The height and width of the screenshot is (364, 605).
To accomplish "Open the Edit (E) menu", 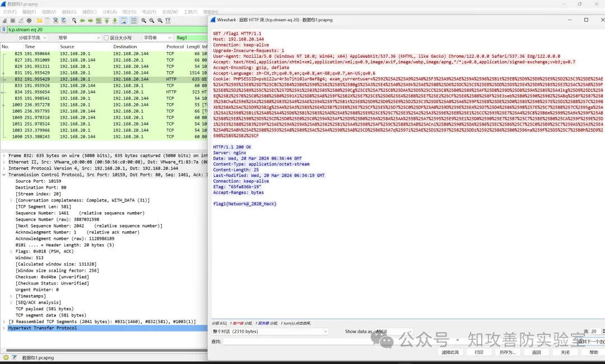I will 29,12.
